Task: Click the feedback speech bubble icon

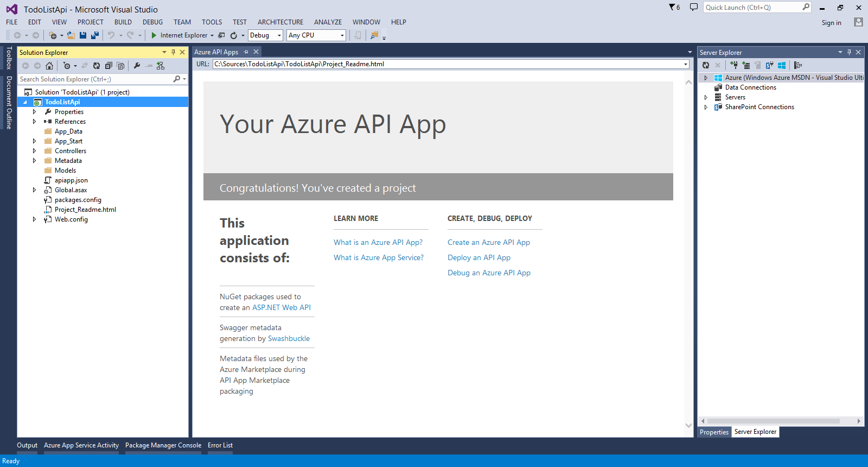Action: tap(693, 7)
